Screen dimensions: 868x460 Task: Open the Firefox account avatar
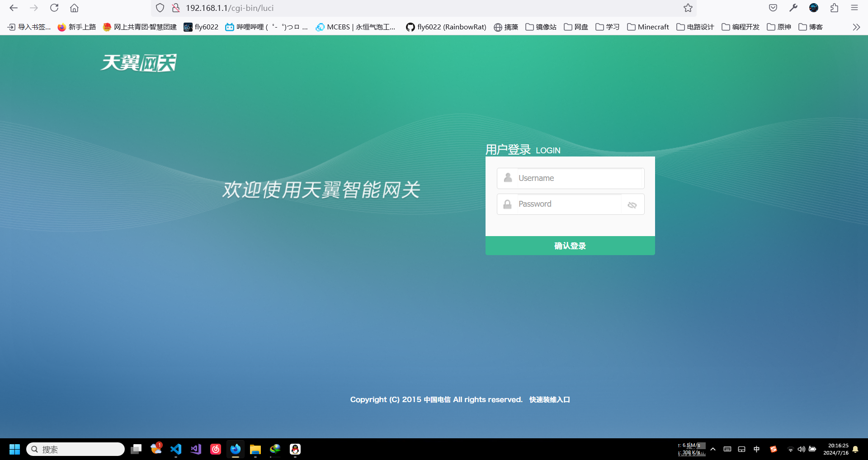(814, 8)
